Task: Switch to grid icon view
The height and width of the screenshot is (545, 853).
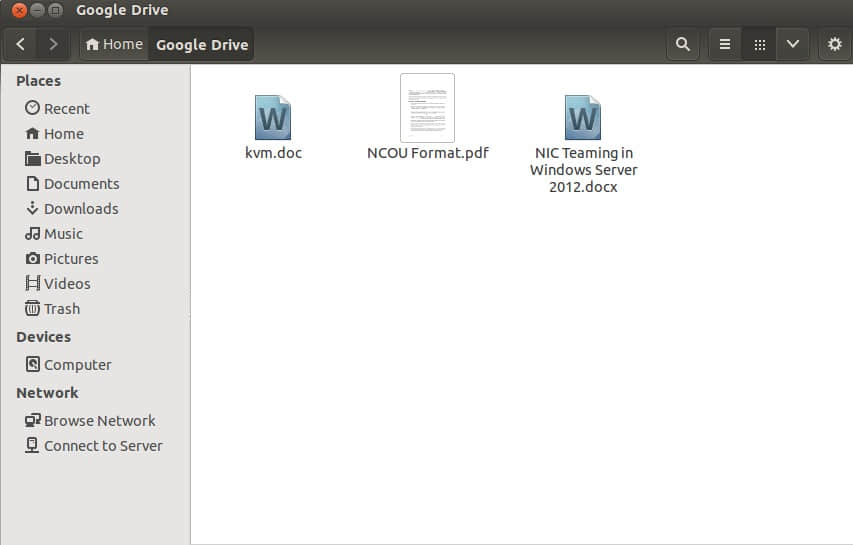Action: pos(759,44)
